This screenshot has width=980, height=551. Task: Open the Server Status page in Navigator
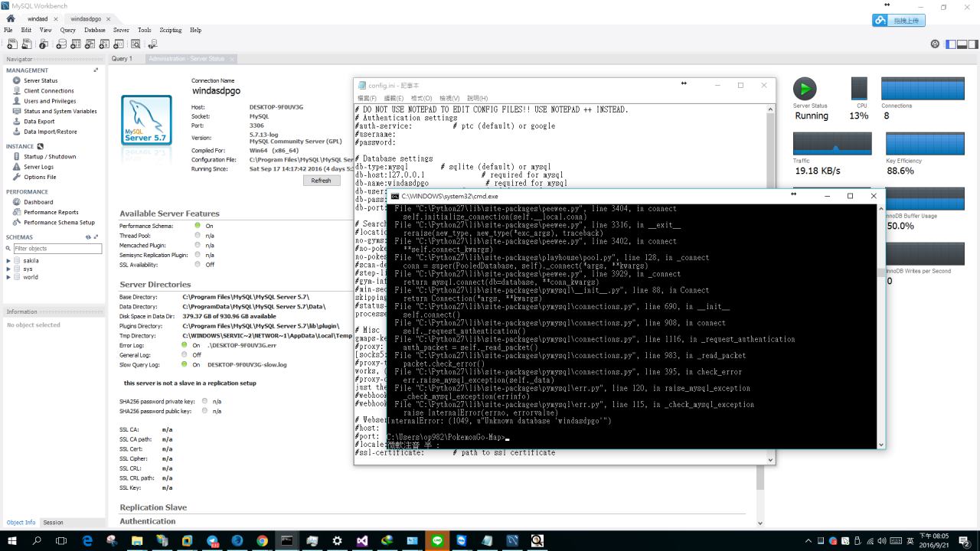(x=40, y=80)
